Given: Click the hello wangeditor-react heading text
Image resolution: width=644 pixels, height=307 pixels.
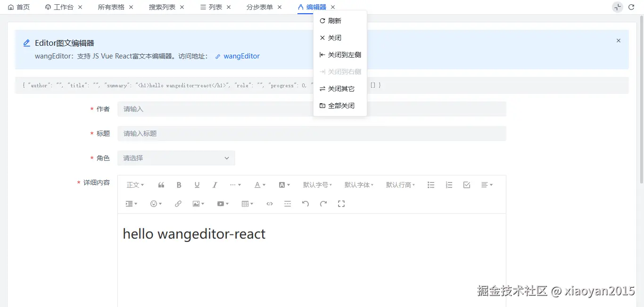Looking at the screenshot, I should pyautogui.click(x=194, y=234).
